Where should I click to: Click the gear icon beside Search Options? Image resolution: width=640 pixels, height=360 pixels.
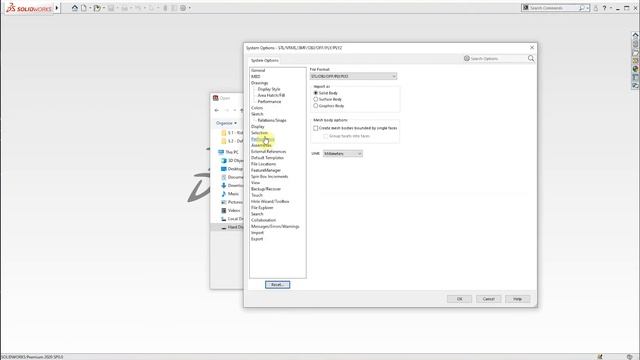tap(467, 58)
